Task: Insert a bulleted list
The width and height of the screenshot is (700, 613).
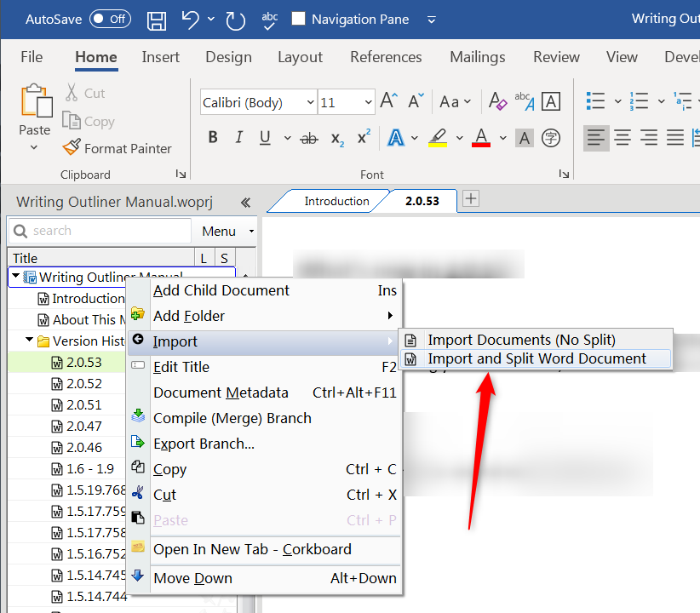Action: pos(595,101)
